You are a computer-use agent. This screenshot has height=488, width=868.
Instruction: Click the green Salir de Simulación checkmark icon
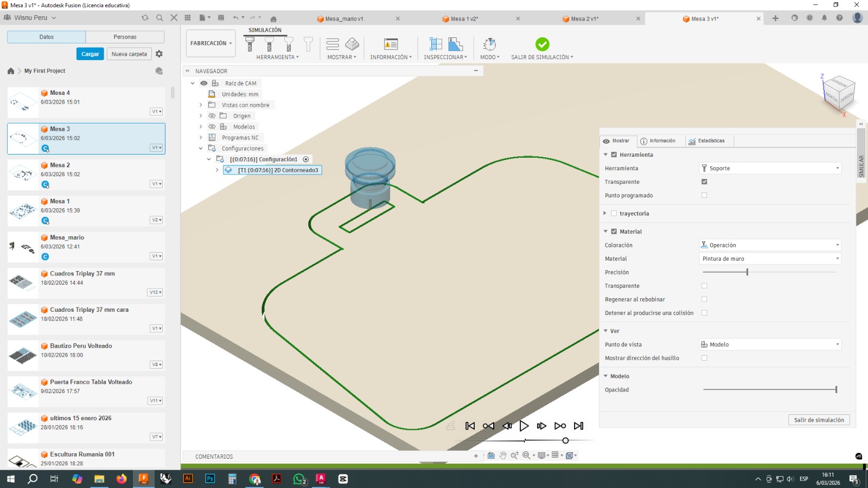542,44
